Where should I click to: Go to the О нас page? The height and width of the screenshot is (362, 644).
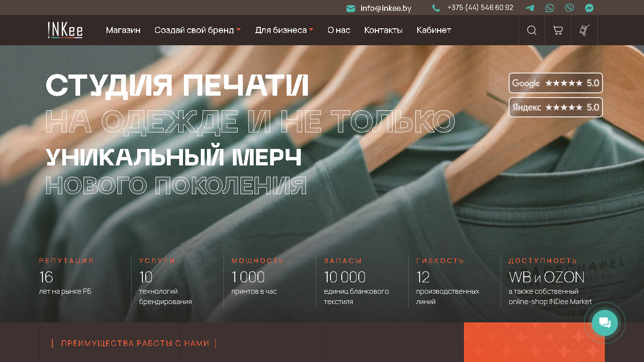point(339,30)
